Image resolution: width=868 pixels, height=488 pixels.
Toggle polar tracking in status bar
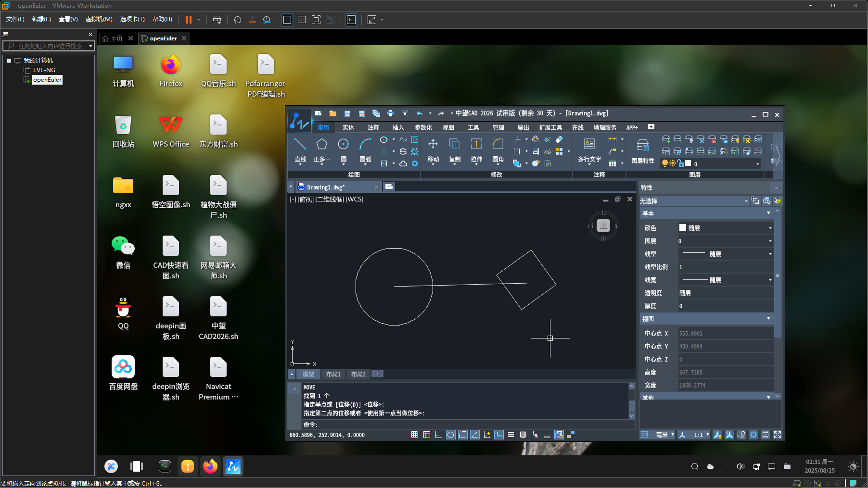click(x=451, y=435)
